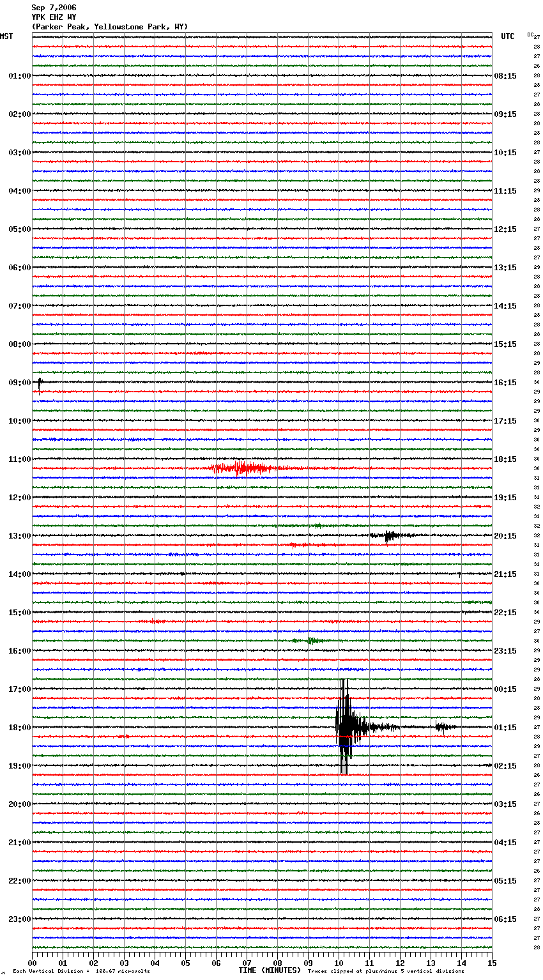
Task: Click the MST "23:00" row label
Action: 20,919
